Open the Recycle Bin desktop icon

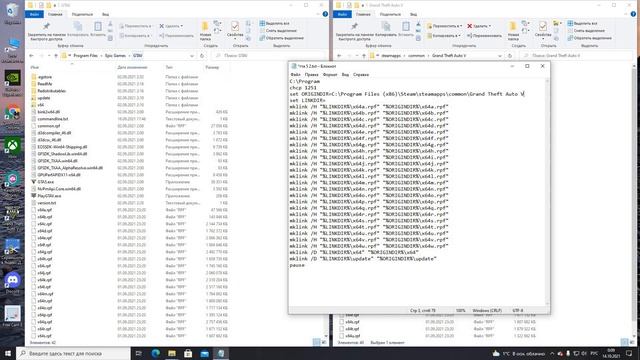(x=13, y=13)
